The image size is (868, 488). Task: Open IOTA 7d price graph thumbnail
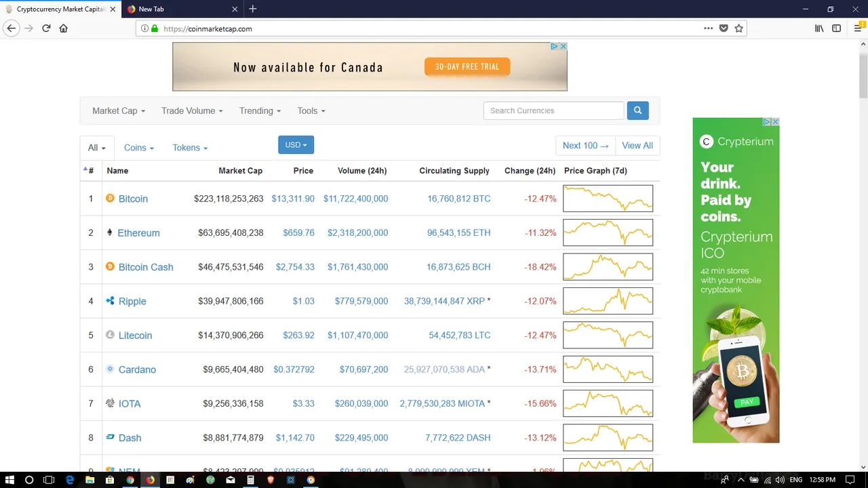point(608,403)
